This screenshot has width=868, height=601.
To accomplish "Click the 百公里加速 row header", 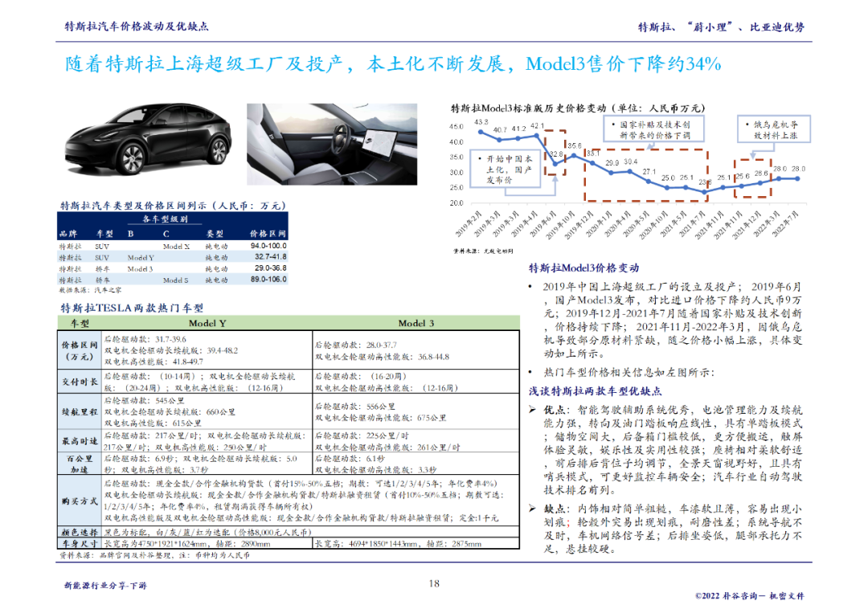I will 80,464.
